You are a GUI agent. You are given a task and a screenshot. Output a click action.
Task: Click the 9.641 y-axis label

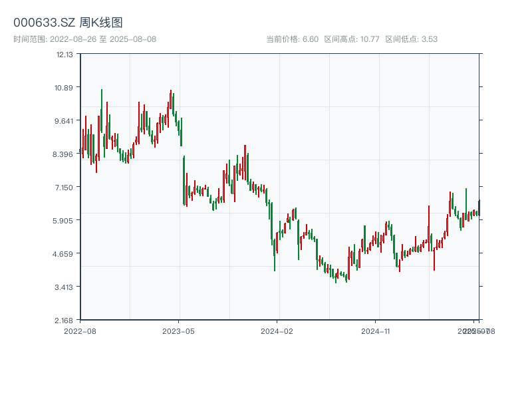tap(64, 121)
